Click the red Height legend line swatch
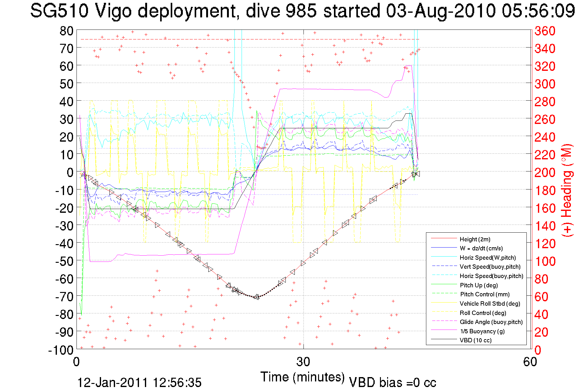The width and height of the screenshot is (588, 392). (444, 239)
